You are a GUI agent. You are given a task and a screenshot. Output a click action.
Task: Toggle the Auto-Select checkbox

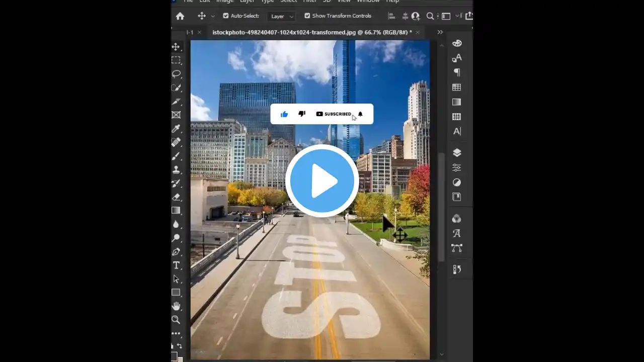point(225,16)
